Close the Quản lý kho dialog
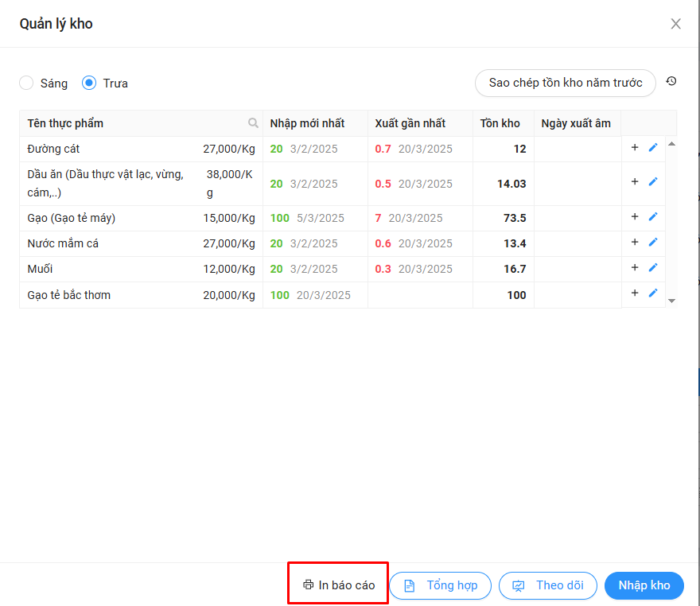The width and height of the screenshot is (700, 606). pyautogui.click(x=675, y=24)
